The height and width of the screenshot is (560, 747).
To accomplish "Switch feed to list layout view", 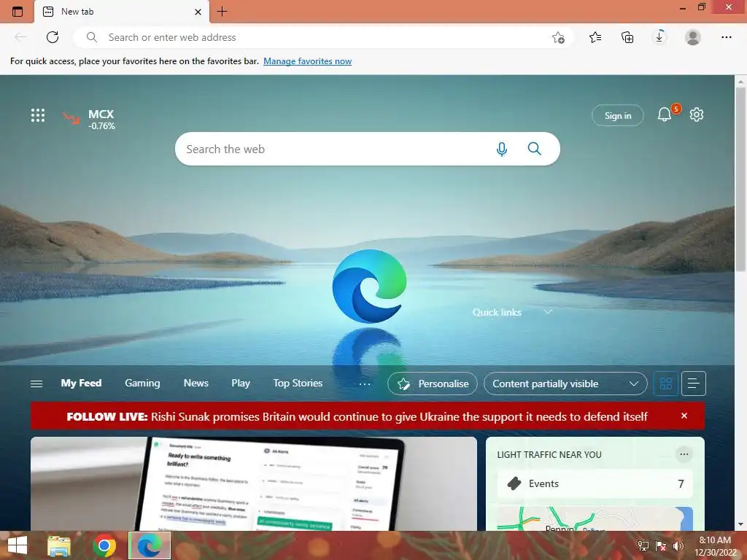I will 694,384.
